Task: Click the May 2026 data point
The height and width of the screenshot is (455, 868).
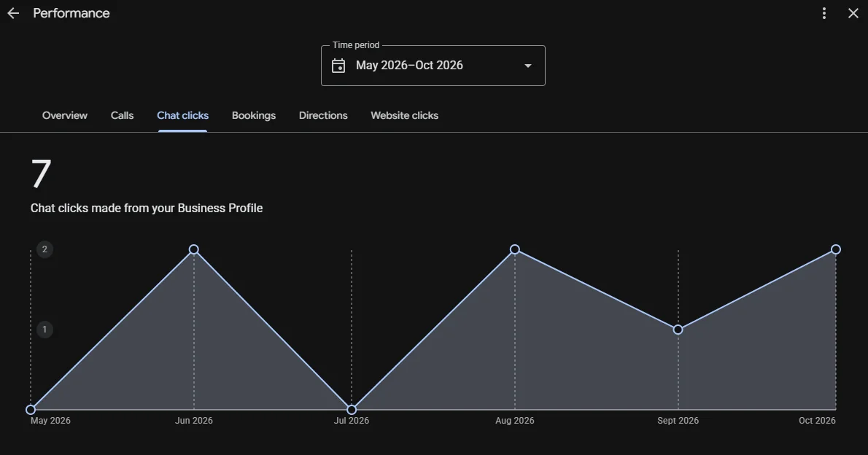Action: coord(31,410)
